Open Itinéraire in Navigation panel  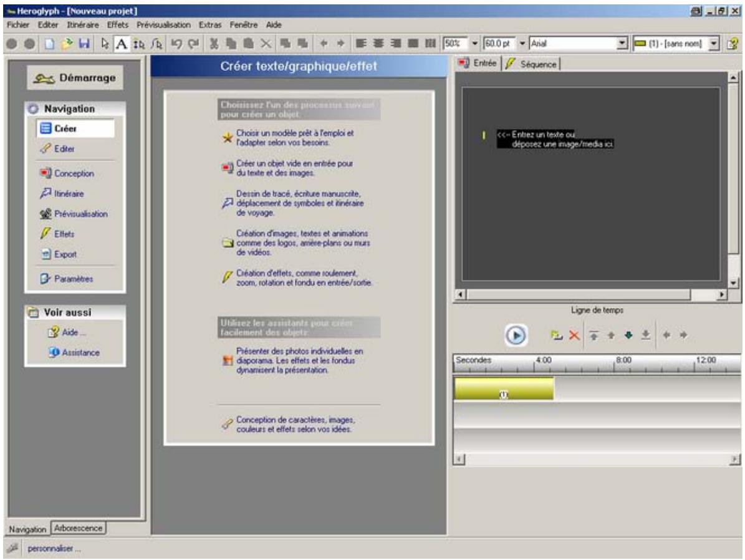click(62, 193)
